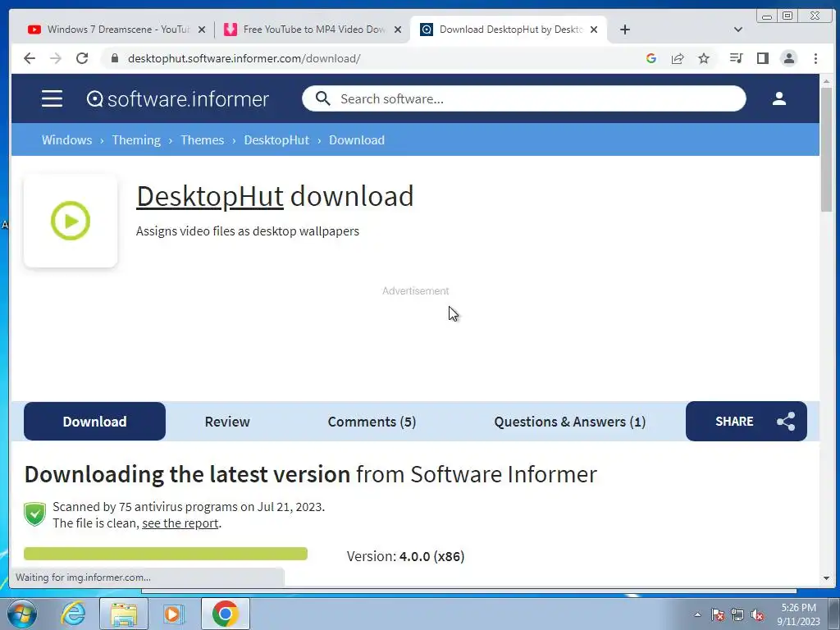Select the Download page tab
Screen dimensions: 840x630
(x=95, y=422)
